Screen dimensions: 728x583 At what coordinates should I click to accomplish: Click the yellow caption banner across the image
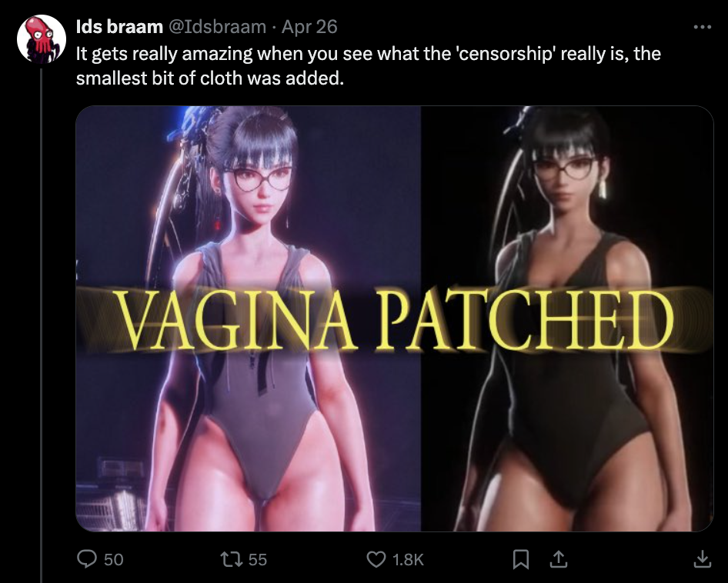395,319
